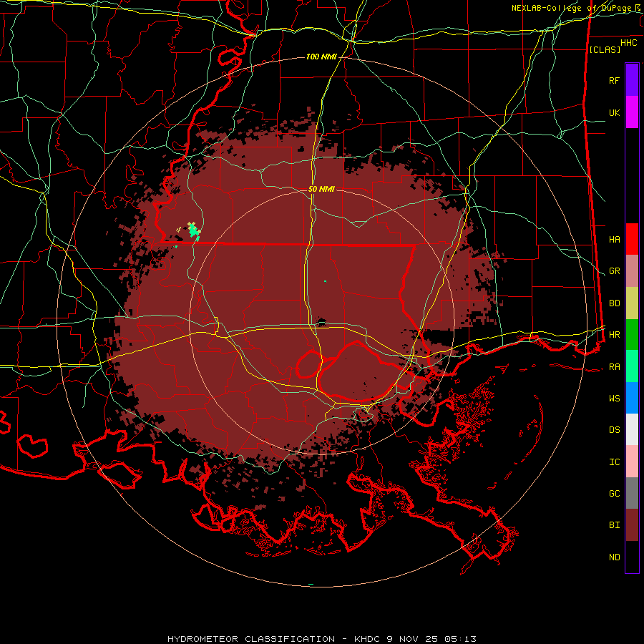Viewport: 644px width, 644px height.
Task: Click the ND black legend swatch
Action: (x=632, y=557)
